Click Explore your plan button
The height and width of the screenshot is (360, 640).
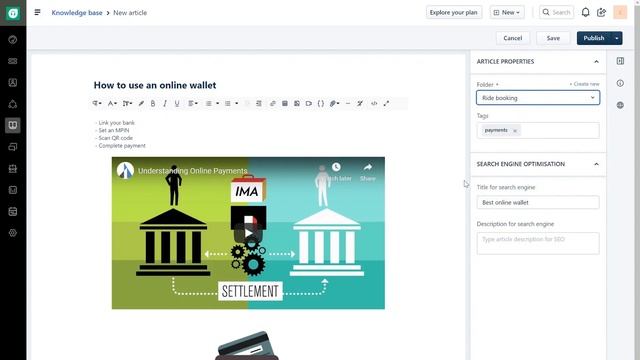tap(453, 13)
